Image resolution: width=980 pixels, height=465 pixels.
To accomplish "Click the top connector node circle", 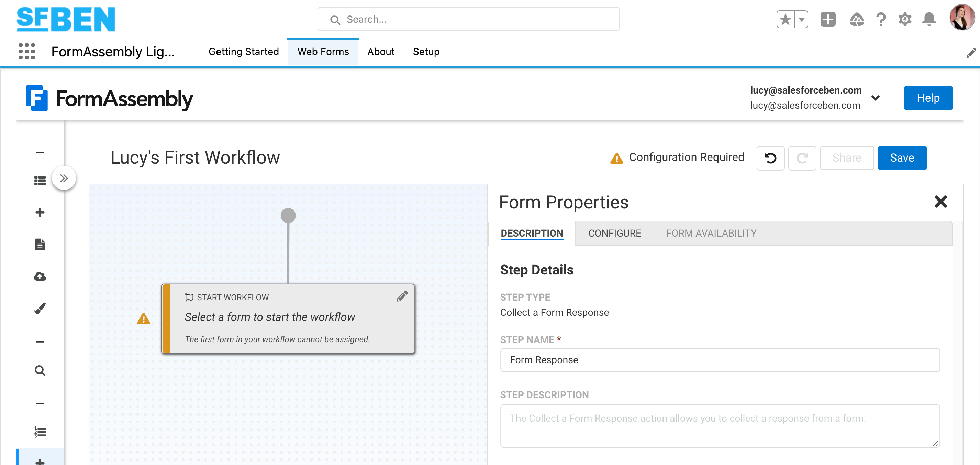I will coord(288,216).
